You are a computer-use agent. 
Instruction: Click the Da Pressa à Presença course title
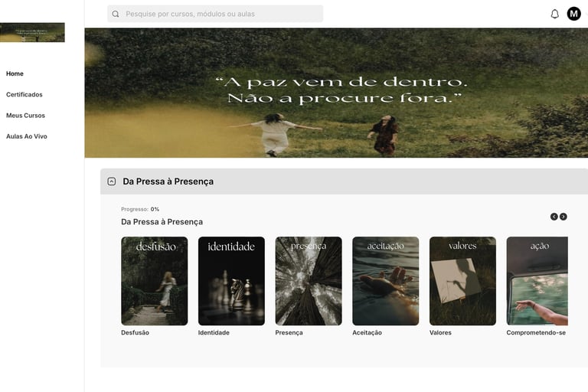(x=162, y=222)
